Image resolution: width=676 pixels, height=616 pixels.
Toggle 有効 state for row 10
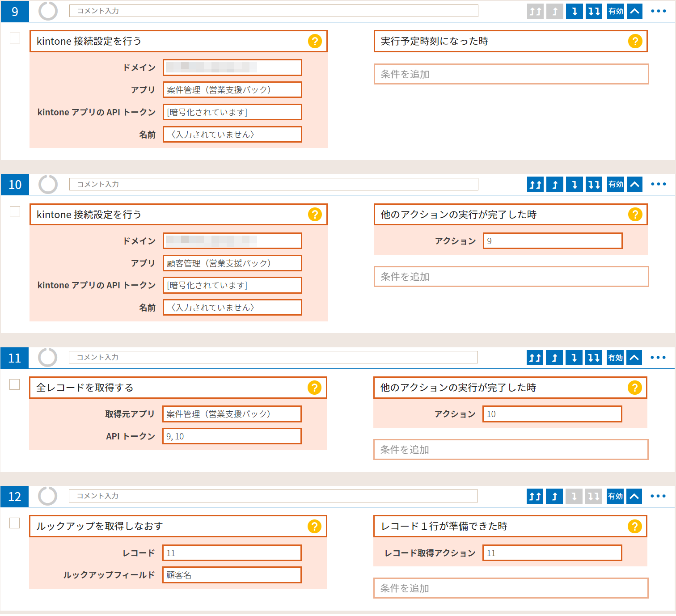tap(616, 184)
